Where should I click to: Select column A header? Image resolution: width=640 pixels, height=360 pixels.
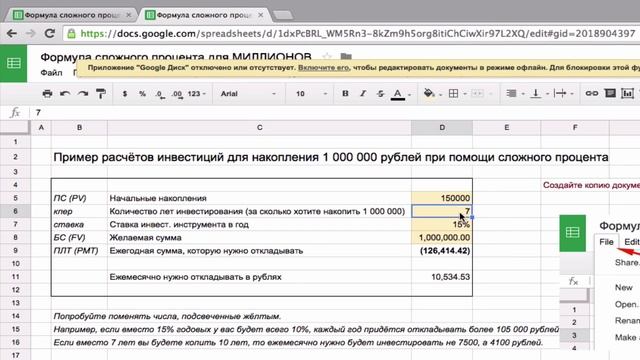coord(41,127)
